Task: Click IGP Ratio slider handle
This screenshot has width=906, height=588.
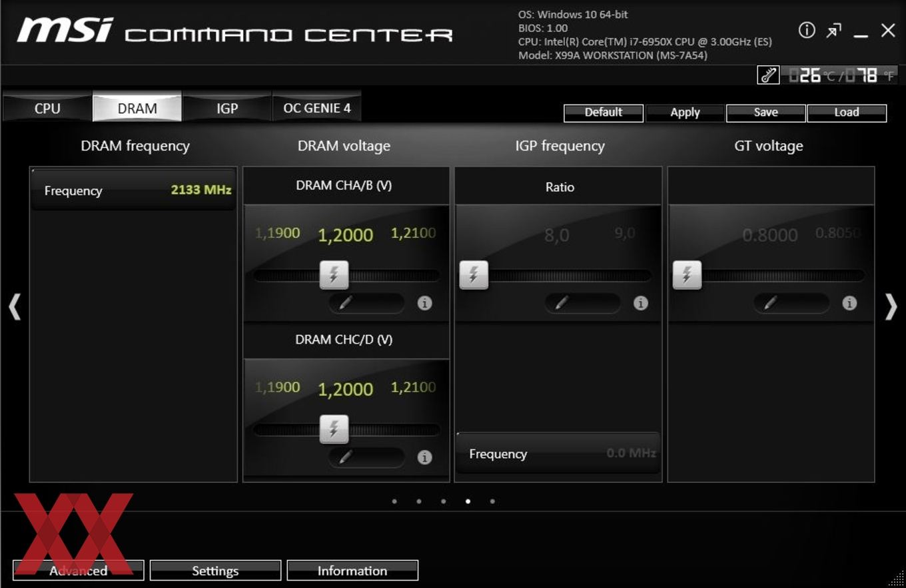Action: click(x=474, y=275)
